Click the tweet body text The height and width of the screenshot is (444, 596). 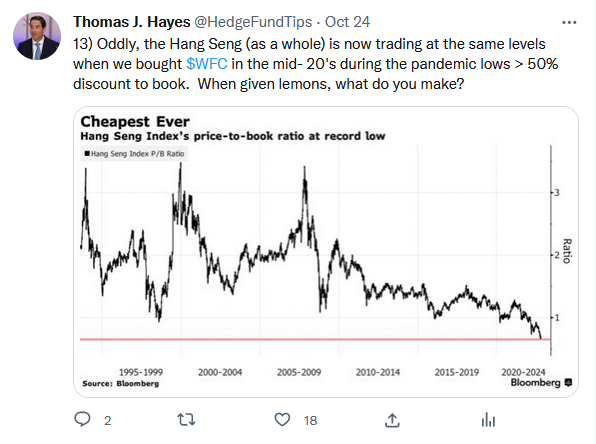click(315, 64)
